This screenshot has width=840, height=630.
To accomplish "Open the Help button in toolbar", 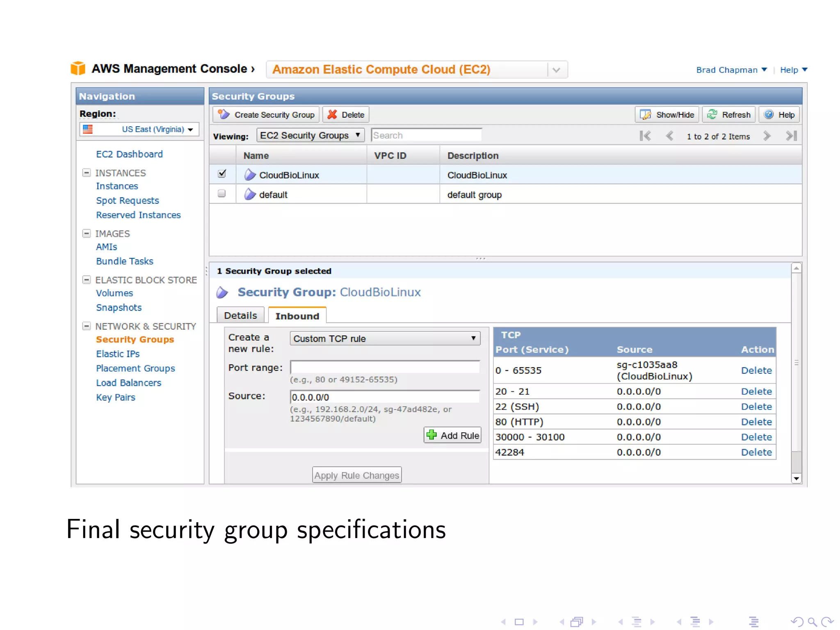I will tap(779, 115).
